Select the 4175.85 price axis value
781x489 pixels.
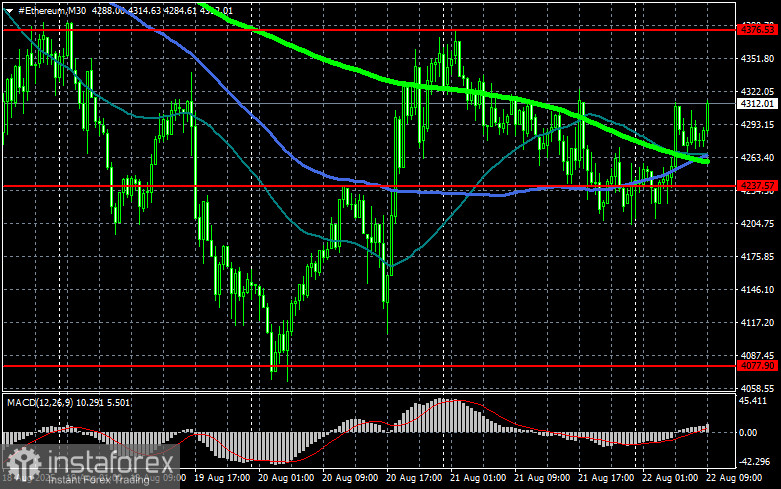click(757, 256)
